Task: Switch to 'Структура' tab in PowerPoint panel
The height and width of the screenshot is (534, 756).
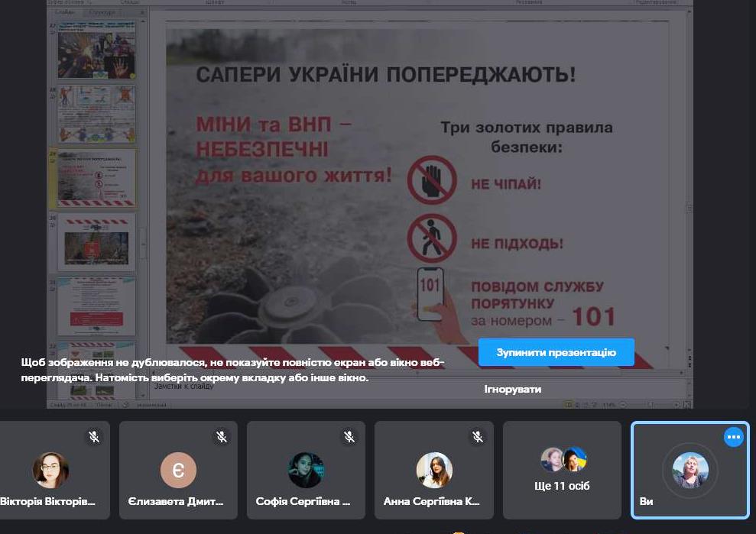Action: coord(102,12)
